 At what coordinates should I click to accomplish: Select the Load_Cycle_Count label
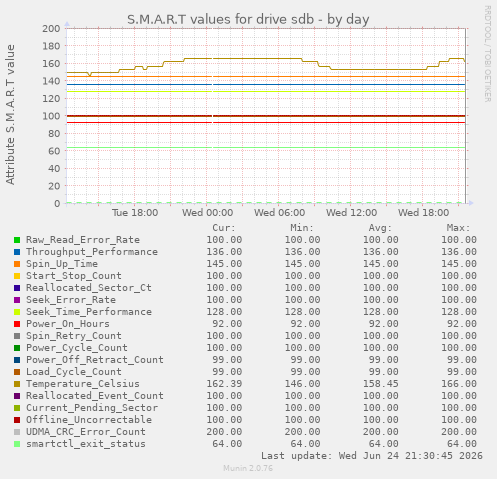tap(74, 372)
